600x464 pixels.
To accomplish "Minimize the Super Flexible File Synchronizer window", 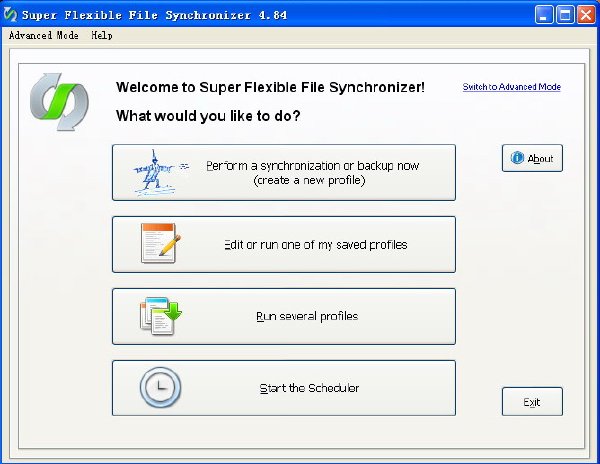I will tap(544, 15).
